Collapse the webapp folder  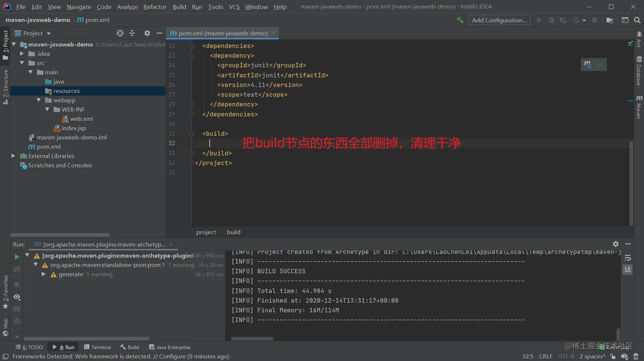click(39, 100)
